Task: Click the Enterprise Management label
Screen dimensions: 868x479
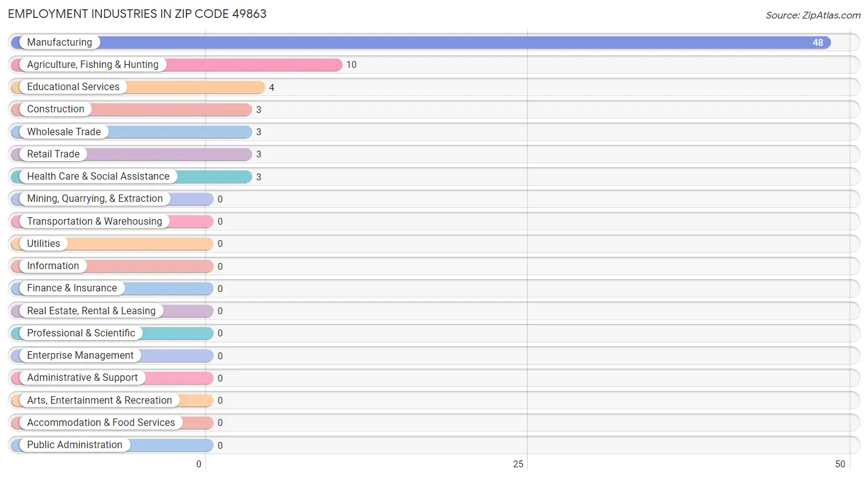Action: pyautogui.click(x=80, y=355)
